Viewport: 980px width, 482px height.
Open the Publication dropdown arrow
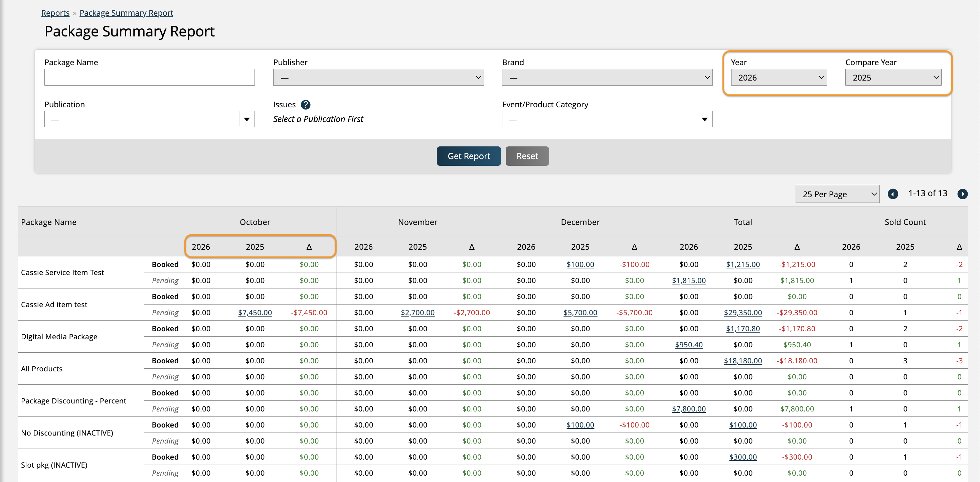pyautogui.click(x=247, y=120)
